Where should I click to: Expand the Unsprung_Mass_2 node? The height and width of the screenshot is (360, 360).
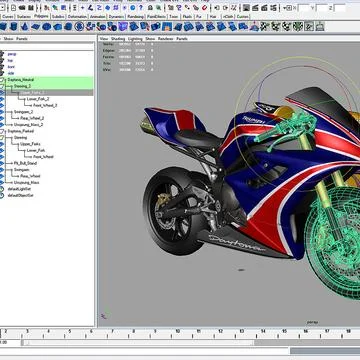tap(11, 125)
